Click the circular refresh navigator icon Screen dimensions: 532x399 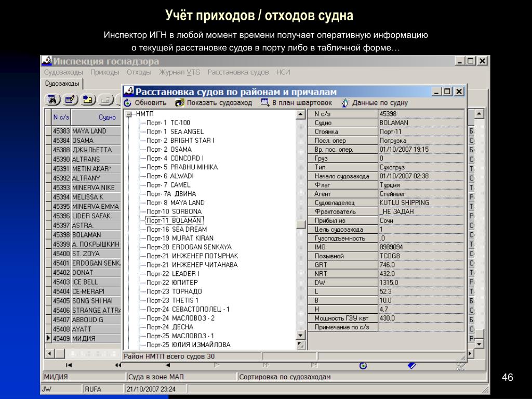363,366
